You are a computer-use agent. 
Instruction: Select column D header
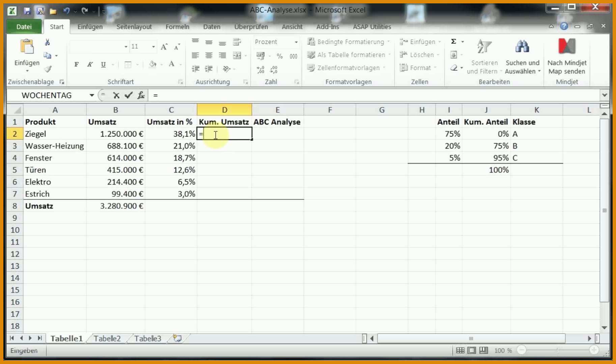(224, 110)
